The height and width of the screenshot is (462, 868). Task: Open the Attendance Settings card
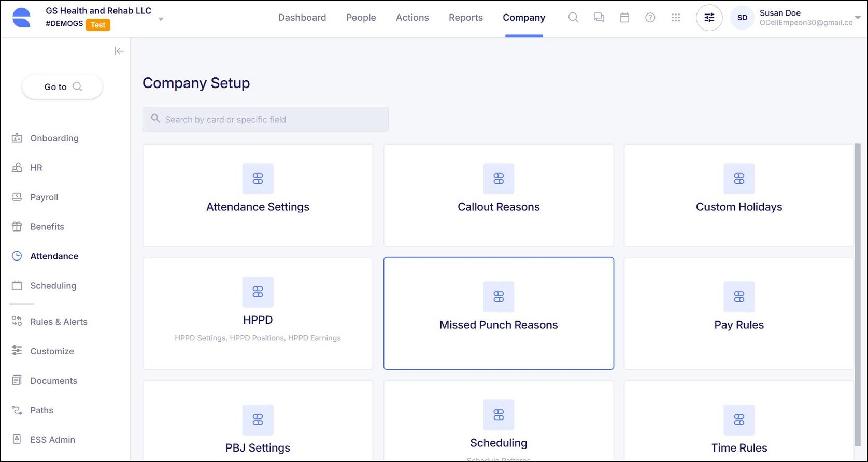click(x=258, y=195)
